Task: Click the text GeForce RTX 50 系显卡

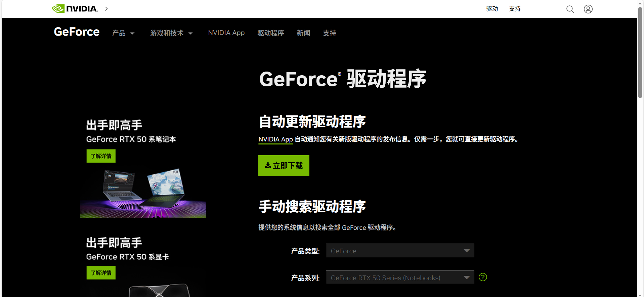Action: point(128,257)
